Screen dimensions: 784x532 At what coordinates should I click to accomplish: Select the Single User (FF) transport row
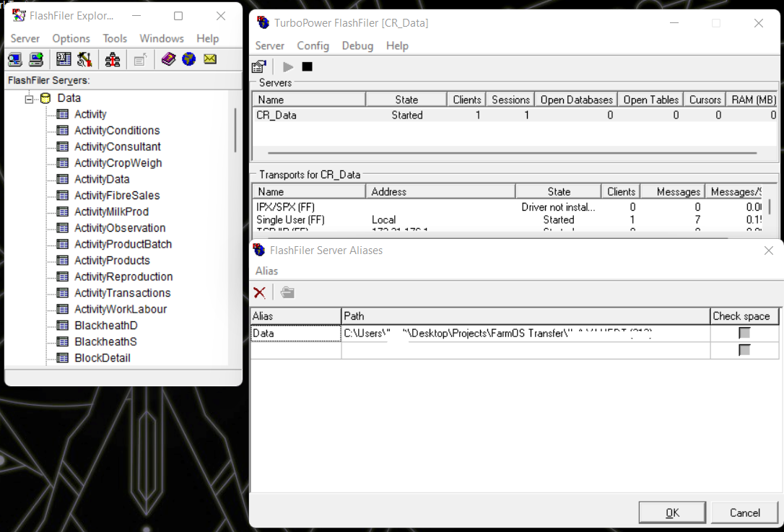[x=508, y=219]
